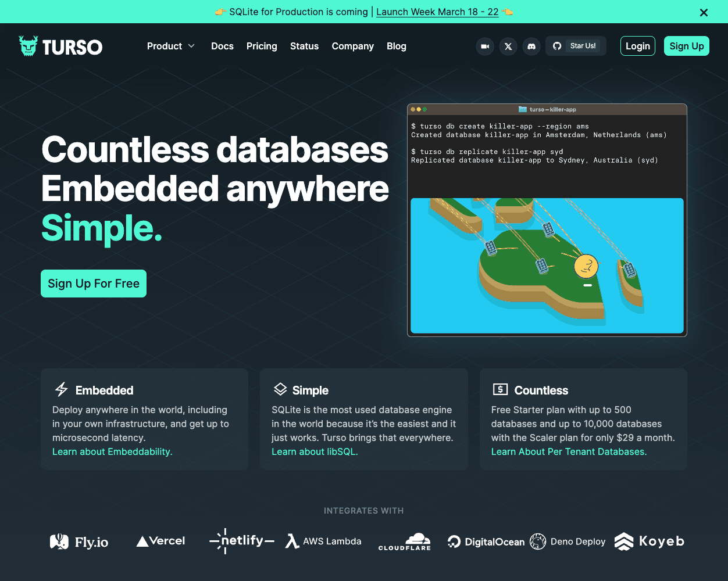Click the Turso bull logo icon
The width and height of the screenshot is (728, 581).
coord(28,46)
